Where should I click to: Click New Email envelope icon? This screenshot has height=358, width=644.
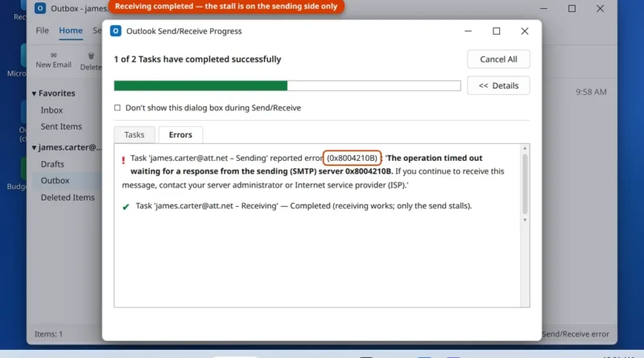pos(53,55)
